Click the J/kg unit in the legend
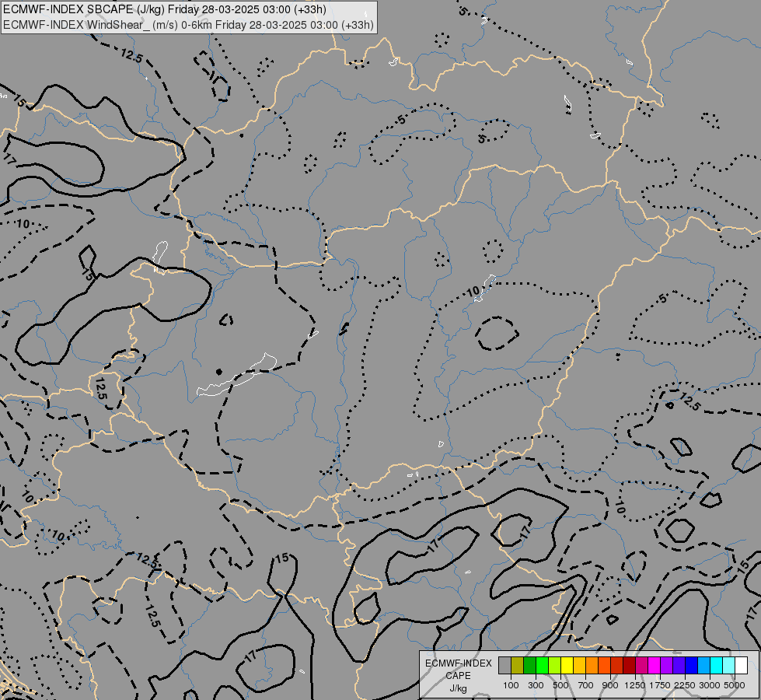The height and width of the screenshot is (700, 761). tap(458, 688)
